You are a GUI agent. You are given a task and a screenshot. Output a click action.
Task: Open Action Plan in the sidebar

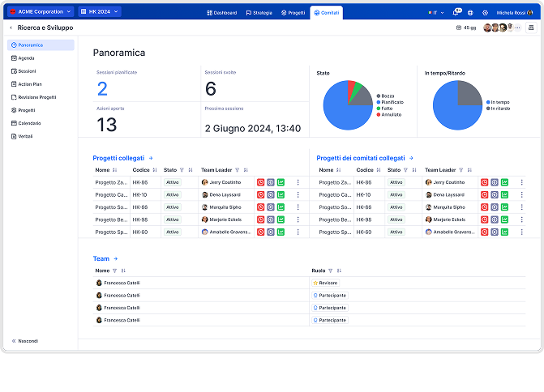[29, 83]
